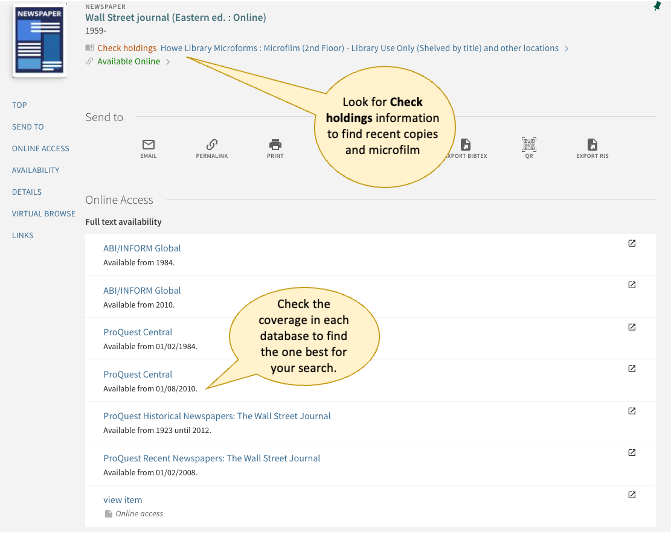Image resolution: width=671 pixels, height=533 pixels.
Task: Pin this record with the pin icon
Action: tap(656, 6)
